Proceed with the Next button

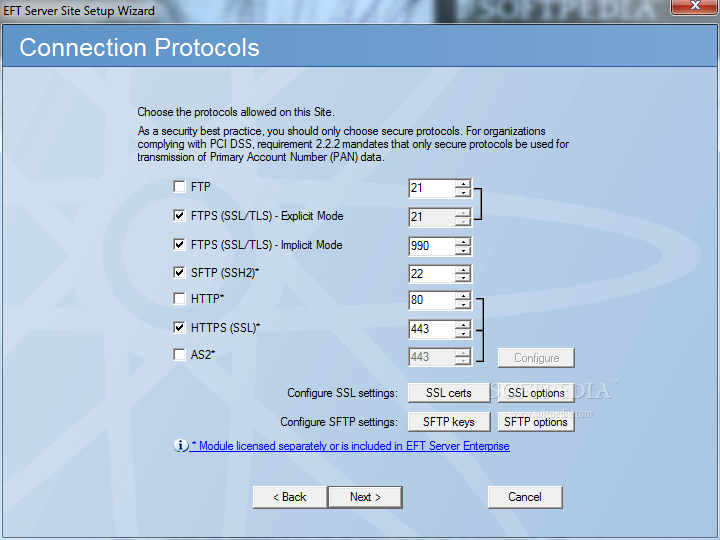click(x=366, y=497)
